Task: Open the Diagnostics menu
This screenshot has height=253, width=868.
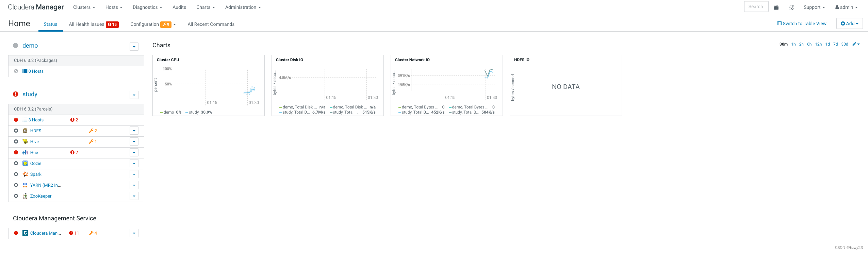Action: click(147, 7)
